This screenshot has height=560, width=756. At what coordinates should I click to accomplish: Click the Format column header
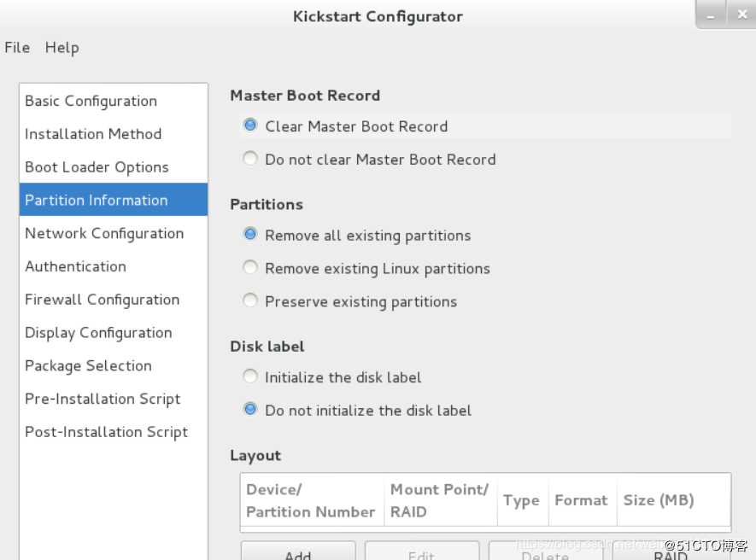pos(583,499)
